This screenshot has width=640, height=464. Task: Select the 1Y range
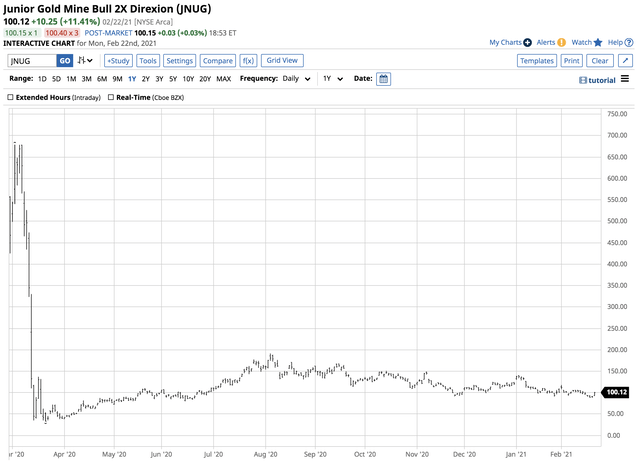(132, 79)
